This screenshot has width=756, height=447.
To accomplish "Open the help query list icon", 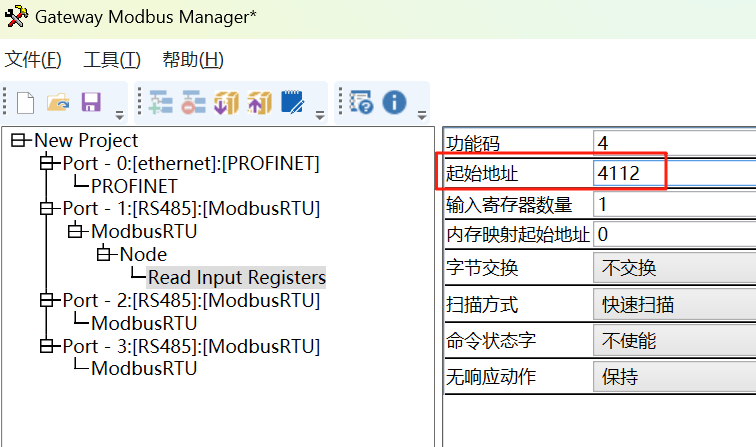I will pos(361,102).
